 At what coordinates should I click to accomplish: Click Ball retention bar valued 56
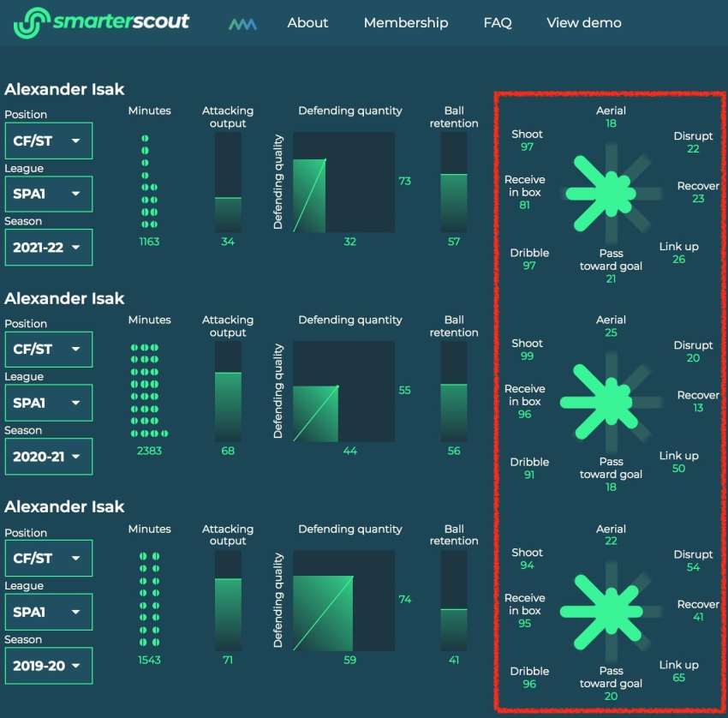(454, 391)
